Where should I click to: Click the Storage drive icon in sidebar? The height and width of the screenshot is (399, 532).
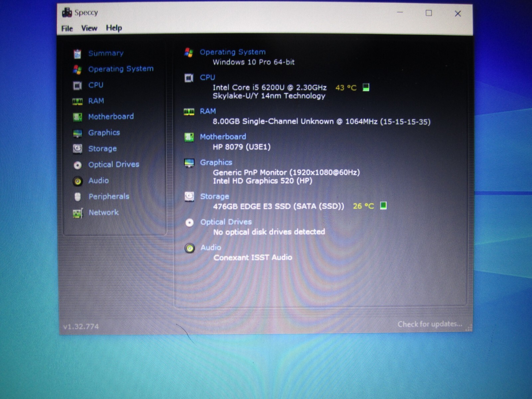coord(77,149)
